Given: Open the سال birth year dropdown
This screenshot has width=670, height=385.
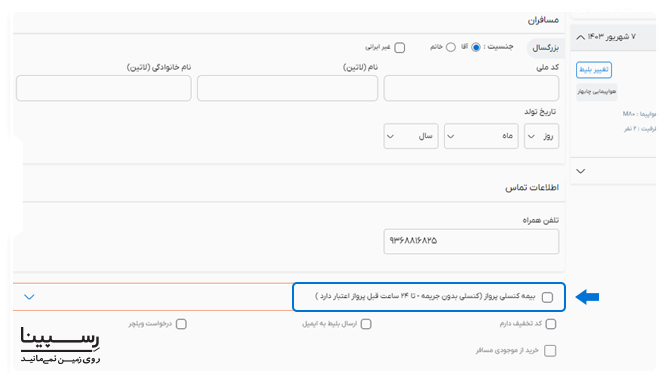Looking at the screenshot, I should 411,136.
